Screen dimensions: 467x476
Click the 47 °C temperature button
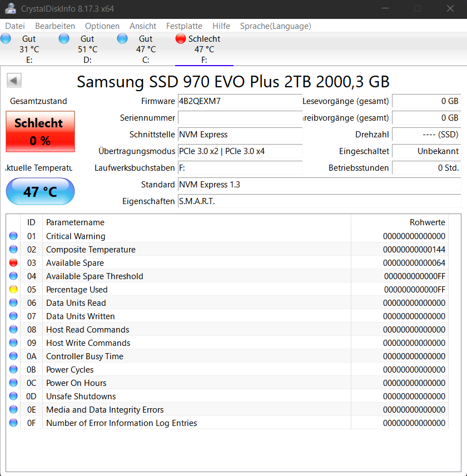point(41,191)
